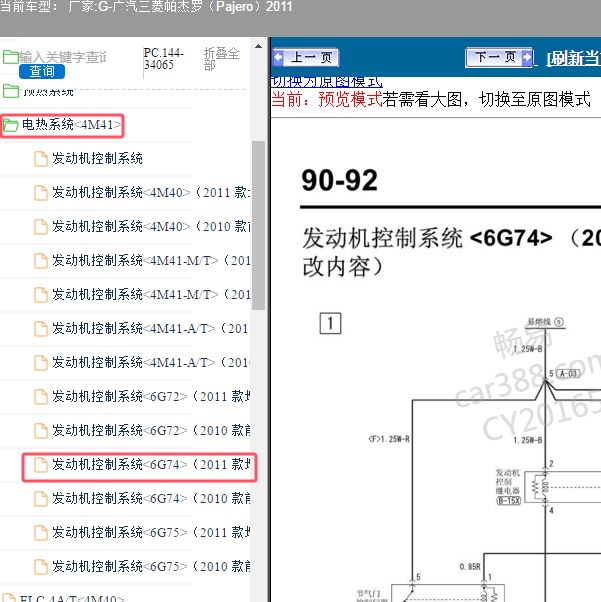Image resolution: width=601 pixels, height=602 pixels.
Task: Click right arrow icon on 下一页 button
Action: (527, 58)
